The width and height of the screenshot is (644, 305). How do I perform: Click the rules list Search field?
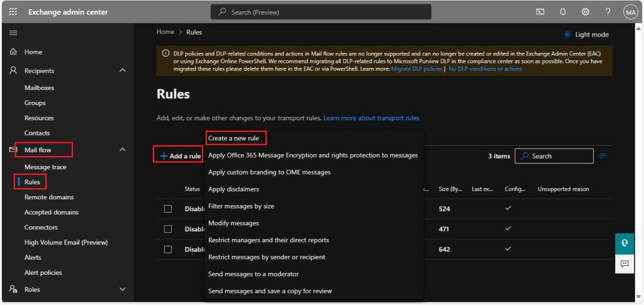554,156
